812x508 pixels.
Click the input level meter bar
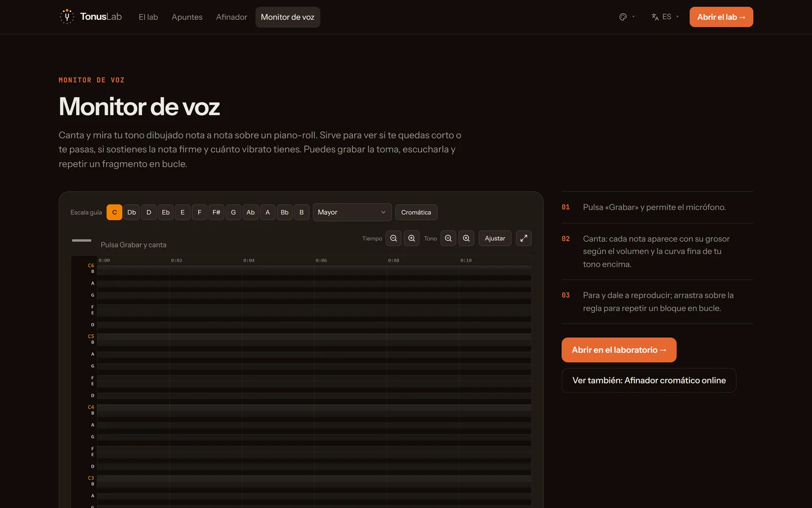(82, 240)
